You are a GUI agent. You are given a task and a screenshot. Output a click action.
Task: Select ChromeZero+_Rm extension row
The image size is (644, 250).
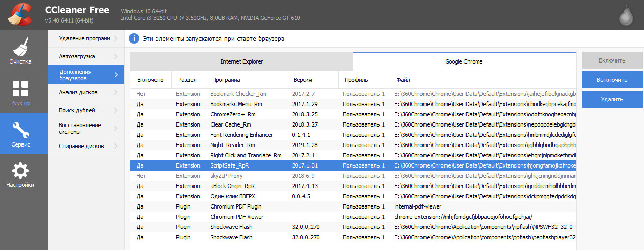click(x=353, y=114)
